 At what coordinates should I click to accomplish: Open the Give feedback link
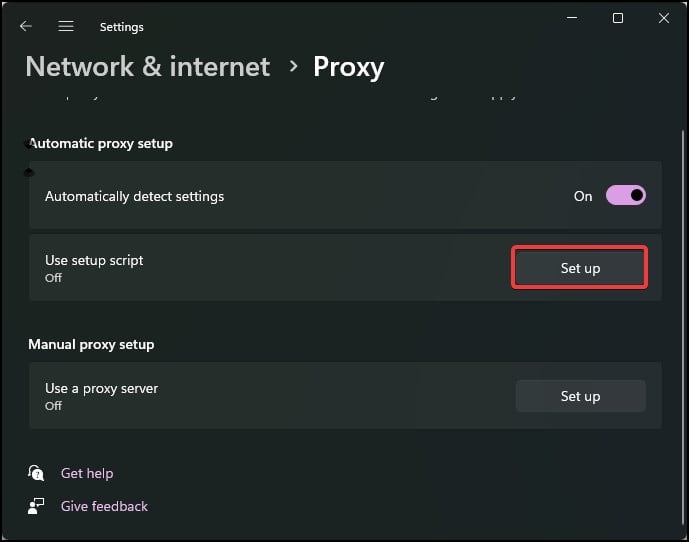[104, 506]
